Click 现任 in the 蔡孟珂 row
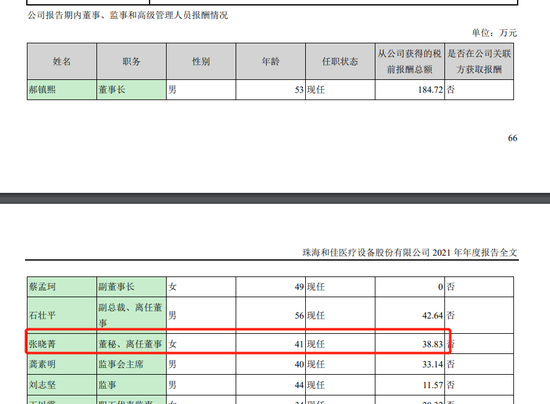The height and width of the screenshot is (404, 550). [x=316, y=287]
